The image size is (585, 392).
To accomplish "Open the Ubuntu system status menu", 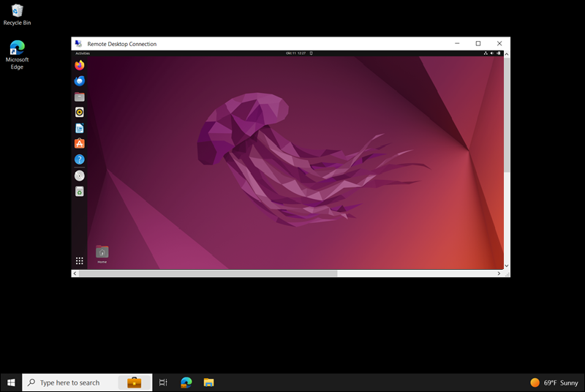I will pyautogui.click(x=492, y=53).
